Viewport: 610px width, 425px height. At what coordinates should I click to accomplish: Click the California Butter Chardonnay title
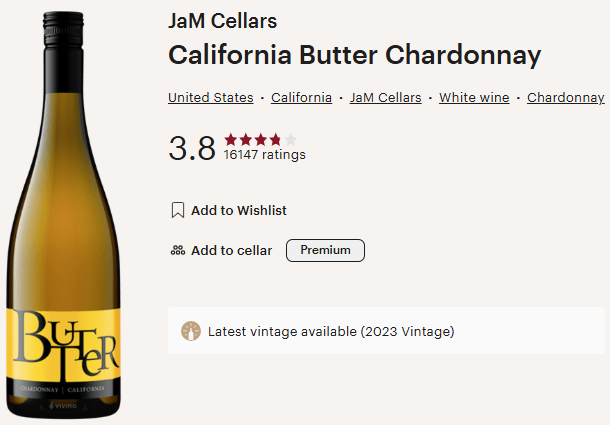pyautogui.click(x=355, y=55)
